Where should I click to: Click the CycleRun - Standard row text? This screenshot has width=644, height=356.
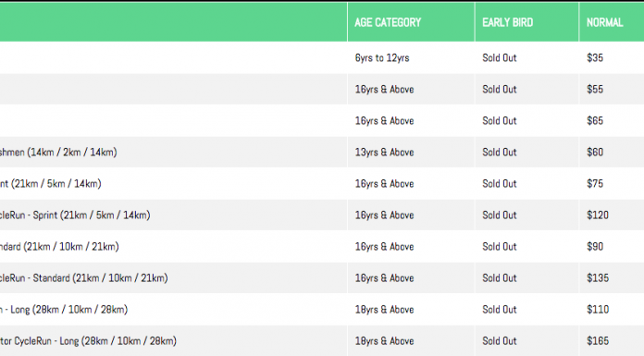[x=84, y=278]
